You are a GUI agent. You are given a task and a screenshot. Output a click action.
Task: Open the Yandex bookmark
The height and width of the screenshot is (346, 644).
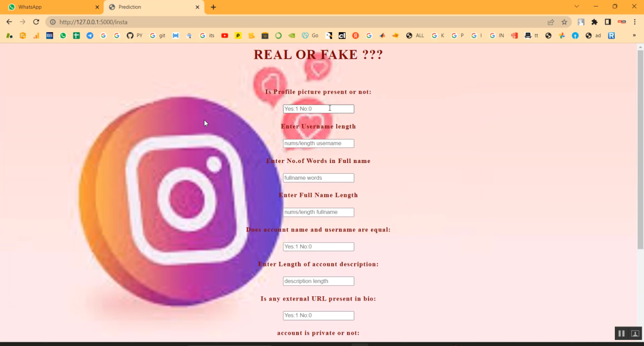tap(355, 36)
